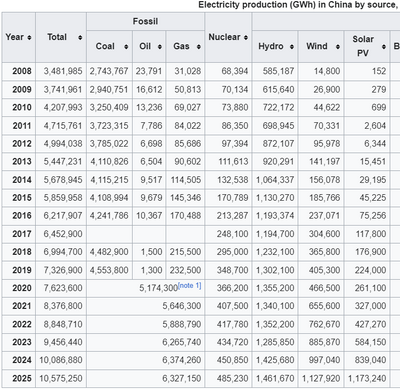This screenshot has height=389, width=400.
Task: Select the 2018 year row cell
Action: 19,252
